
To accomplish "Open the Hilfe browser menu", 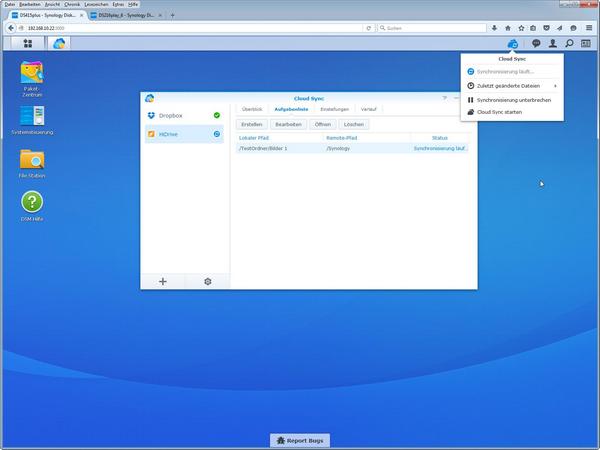I will 133,4.
